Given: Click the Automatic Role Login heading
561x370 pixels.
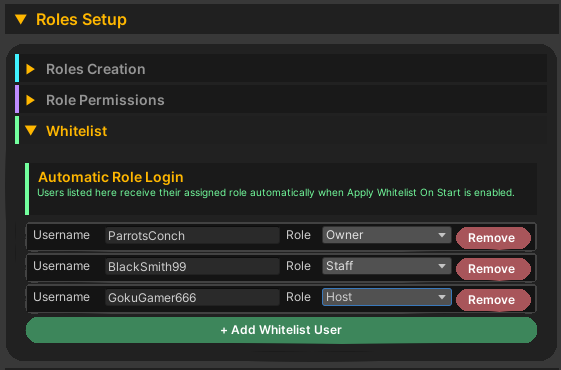Looking at the screenshot, I should 111,177.
